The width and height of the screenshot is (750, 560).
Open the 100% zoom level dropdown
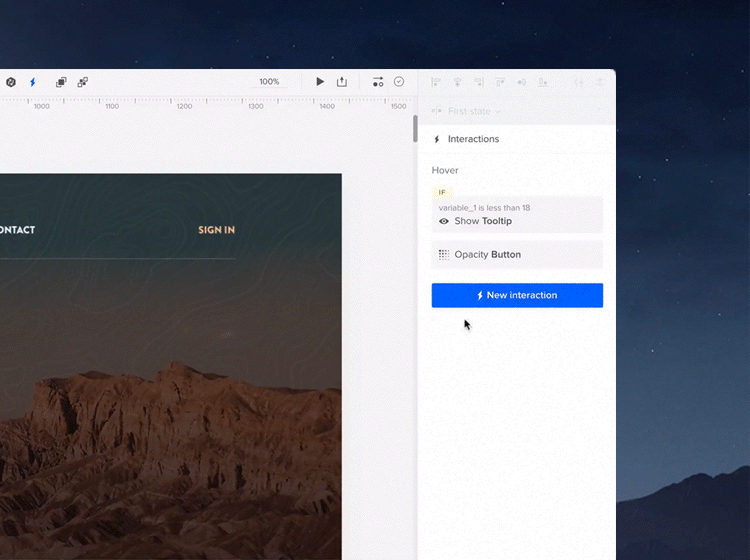269,82
